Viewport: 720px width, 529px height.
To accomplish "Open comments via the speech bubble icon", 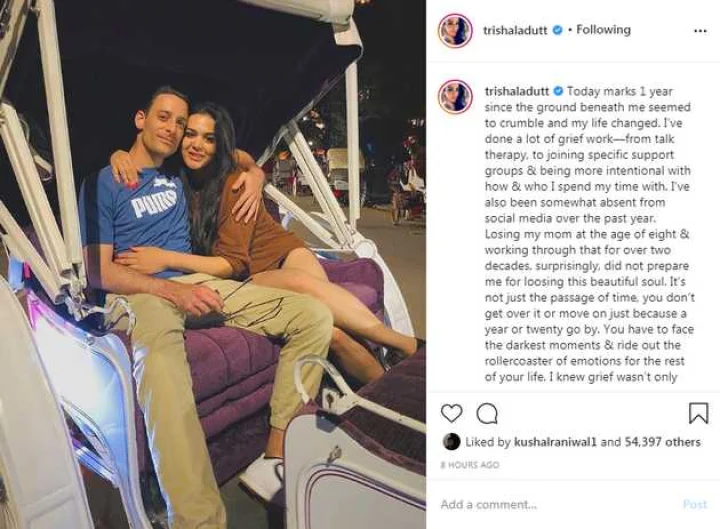I will click(x=487, y=414).
